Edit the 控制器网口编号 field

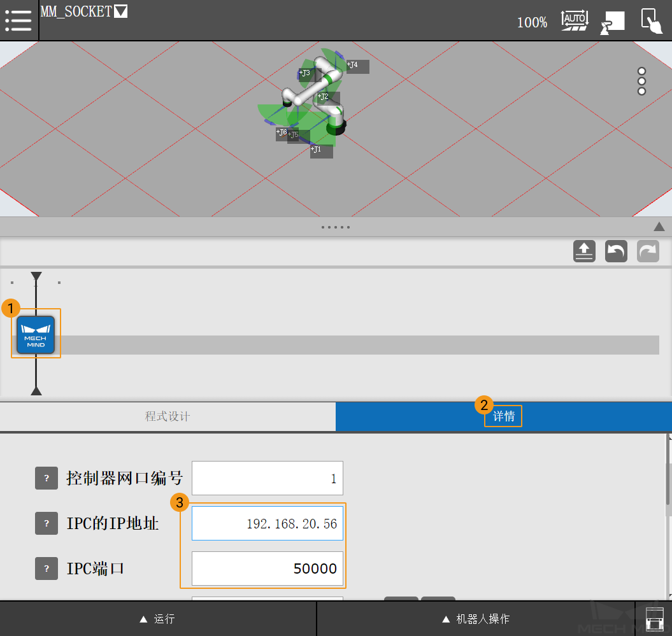pos(268,478)
